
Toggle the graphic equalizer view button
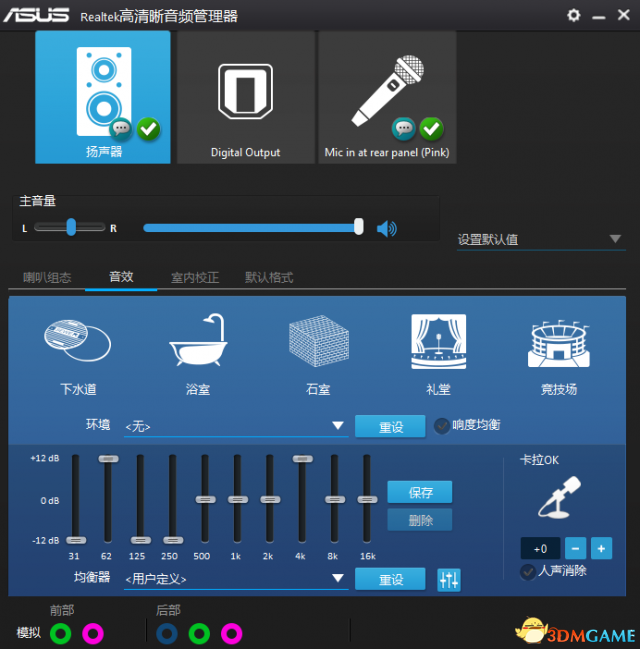tap(449, 579)
